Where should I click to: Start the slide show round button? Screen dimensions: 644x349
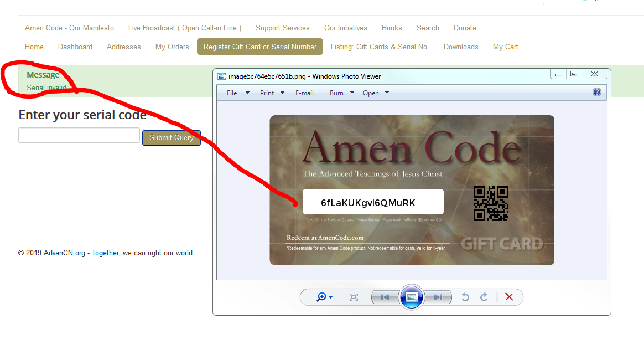coord(411,297)
